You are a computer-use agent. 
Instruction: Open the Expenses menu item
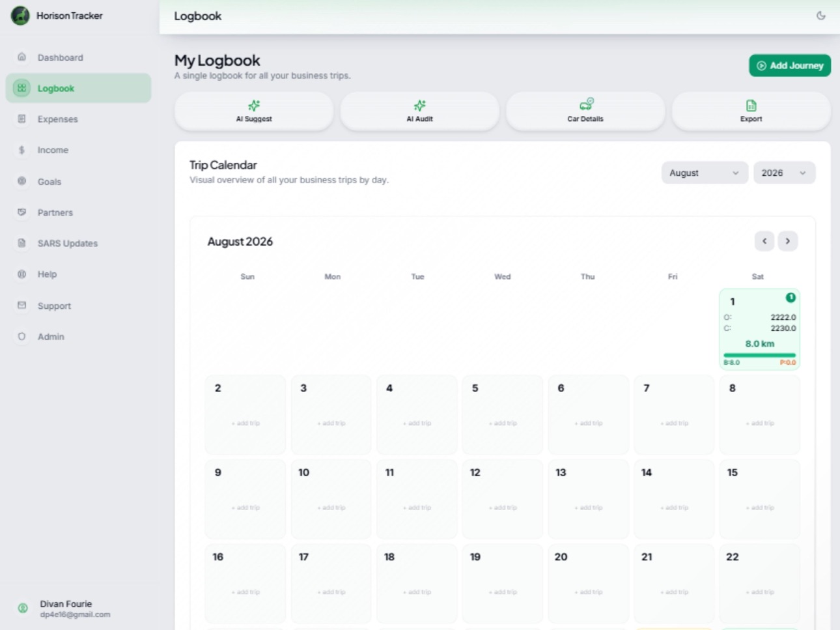tap(79, 119)
